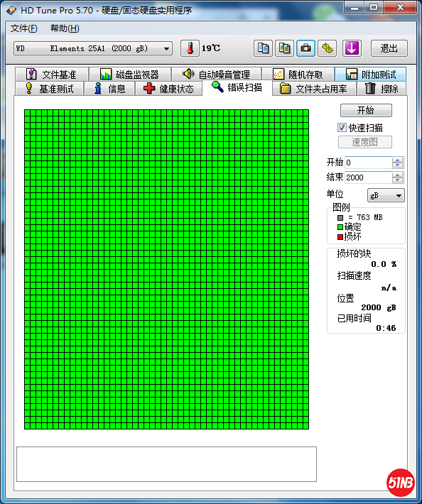Click the 结束 position input field
422x504 pixels.
tap(368, 177)
